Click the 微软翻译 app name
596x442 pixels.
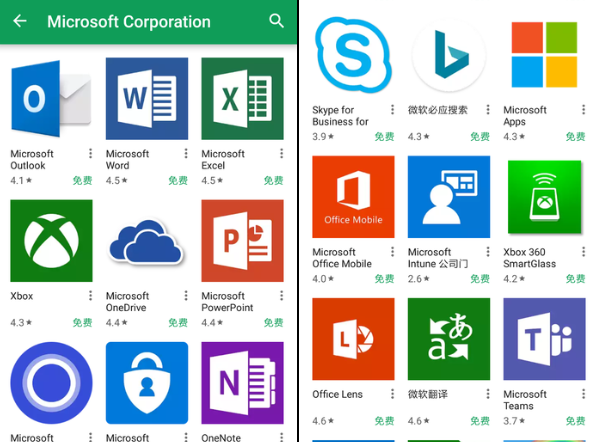coord(428,394)
